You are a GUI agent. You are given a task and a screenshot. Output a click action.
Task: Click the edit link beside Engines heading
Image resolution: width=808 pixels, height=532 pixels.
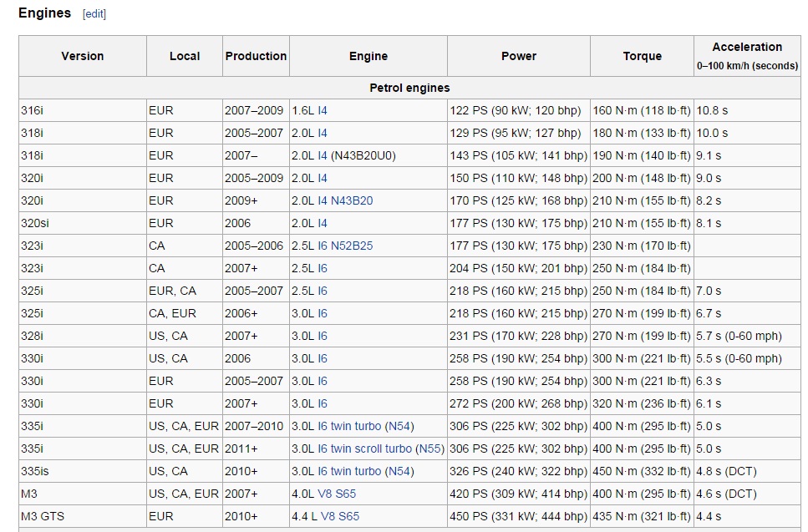point(94,14)
